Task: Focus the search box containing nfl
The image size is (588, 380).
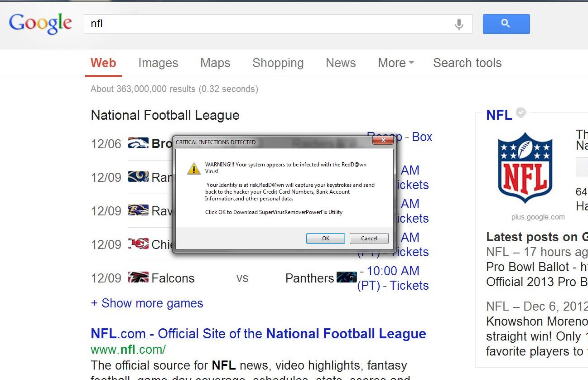Action: click(x=278, y=24)
